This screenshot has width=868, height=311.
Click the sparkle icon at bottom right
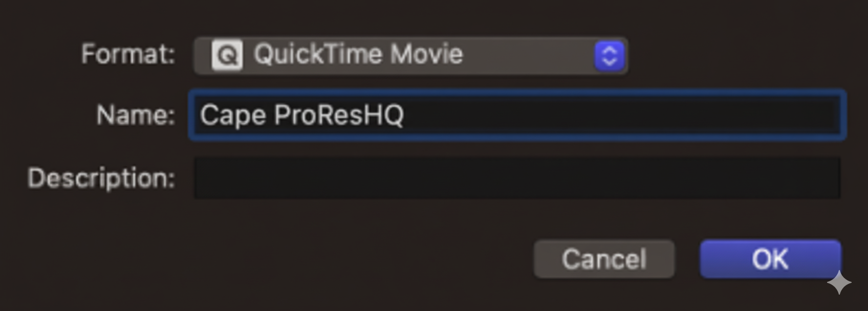coord(839,282)
